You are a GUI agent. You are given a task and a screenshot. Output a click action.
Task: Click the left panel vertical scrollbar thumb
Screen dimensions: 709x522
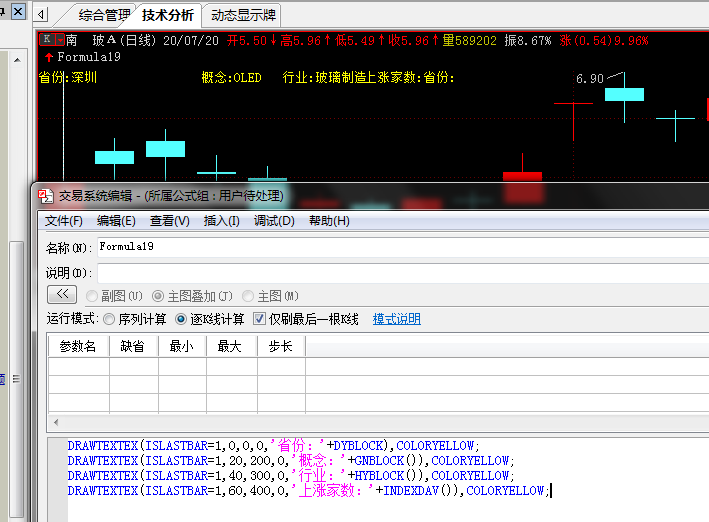point(16,379)
